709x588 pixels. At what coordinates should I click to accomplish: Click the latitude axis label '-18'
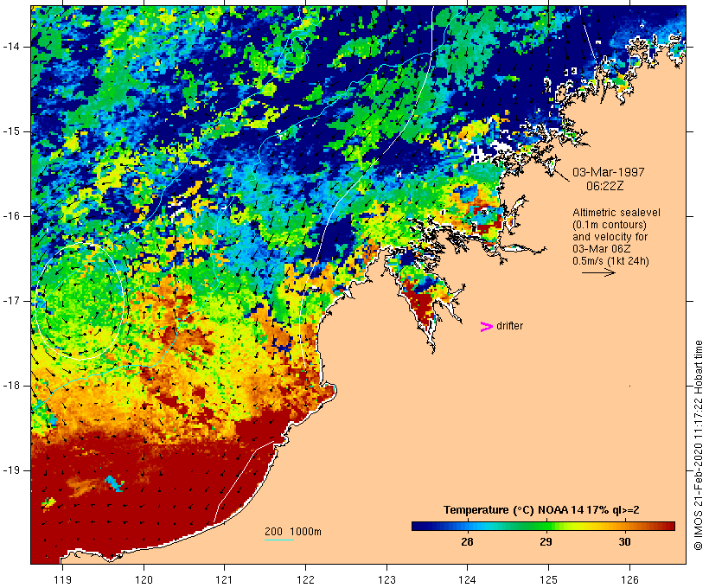[x=10, y=386]
